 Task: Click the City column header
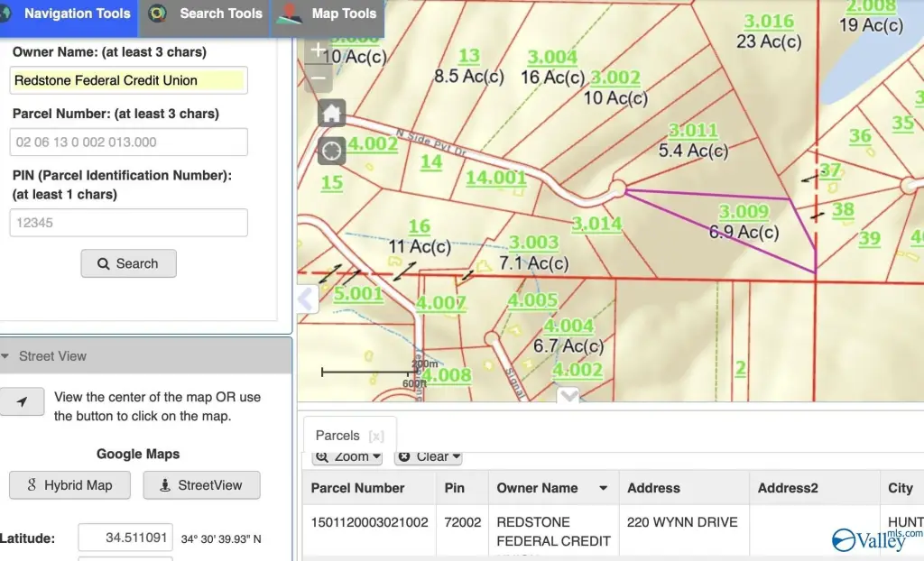[x=901, y=488]
